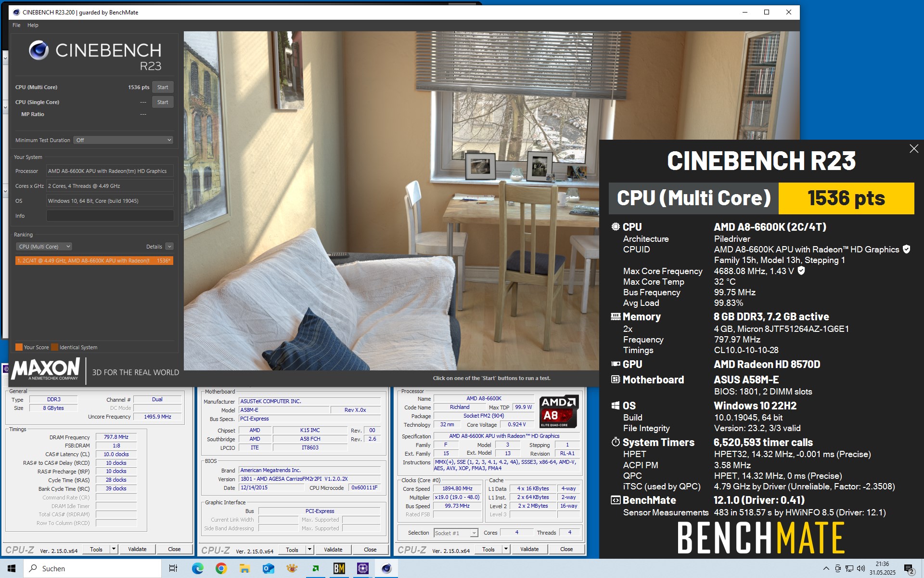The height and width of the screenshot is (578, 924).
Task: Open the notification center with 2 alerts
Action: (909, 569)
